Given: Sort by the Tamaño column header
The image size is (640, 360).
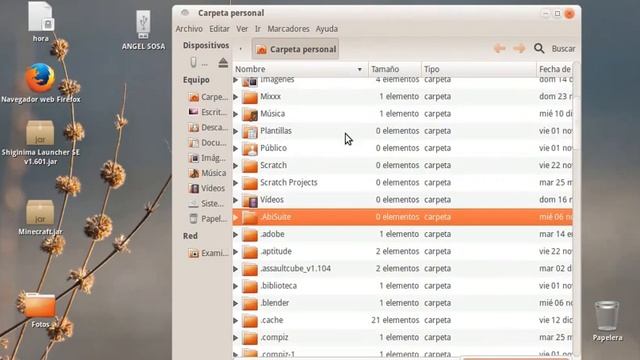Looking at the screenshot, I should tap(394, 69).
